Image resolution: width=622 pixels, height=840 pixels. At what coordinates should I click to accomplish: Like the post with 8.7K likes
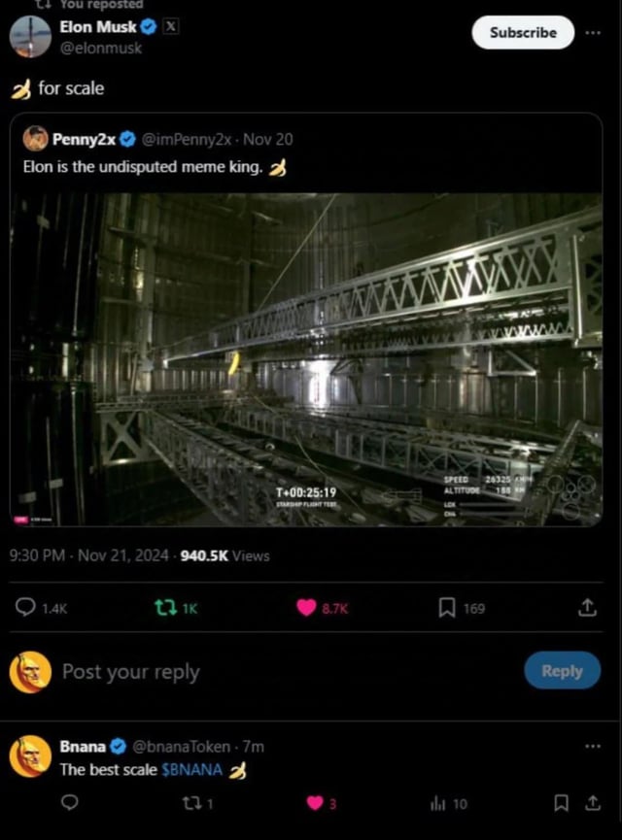click(x=306, y=608)
